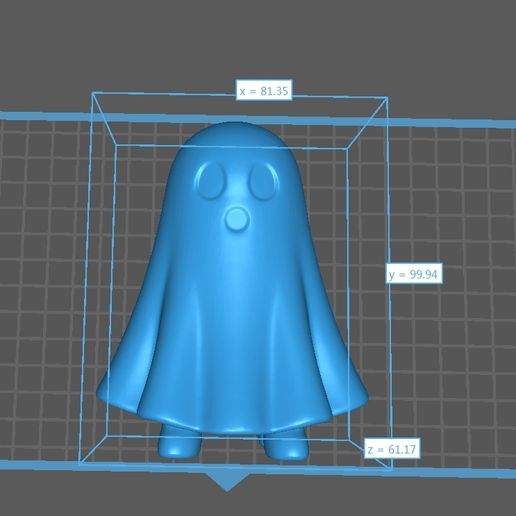Click the z = 61.17 dimension label
The height and width of the screenshot is (516, 516).
pyautogui.click(x=392, y=448)
